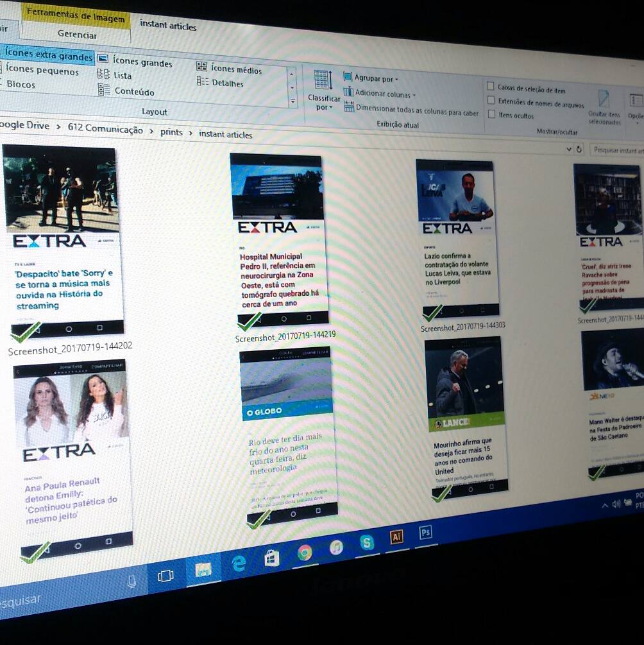Open the Gerenciar ribbon tab
This screenshot has height=645, width=644.
tap(78, 35)
